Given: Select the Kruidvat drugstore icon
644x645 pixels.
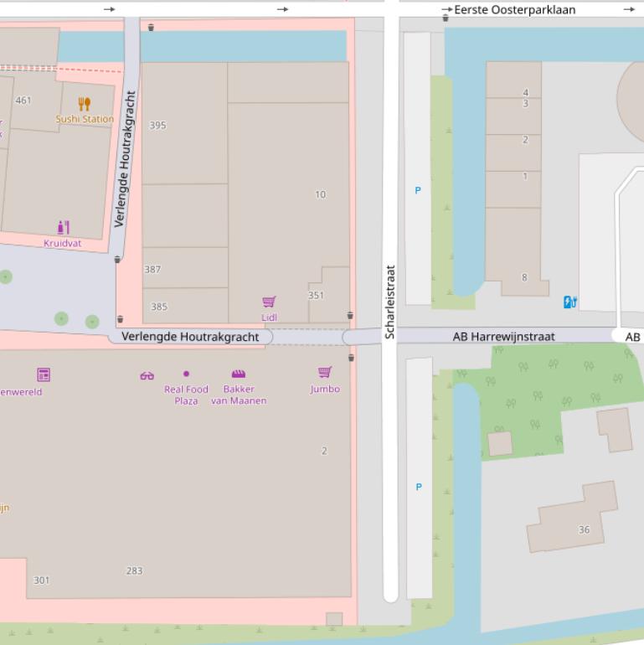Looking at the screenshot, I should coord(64,228).
